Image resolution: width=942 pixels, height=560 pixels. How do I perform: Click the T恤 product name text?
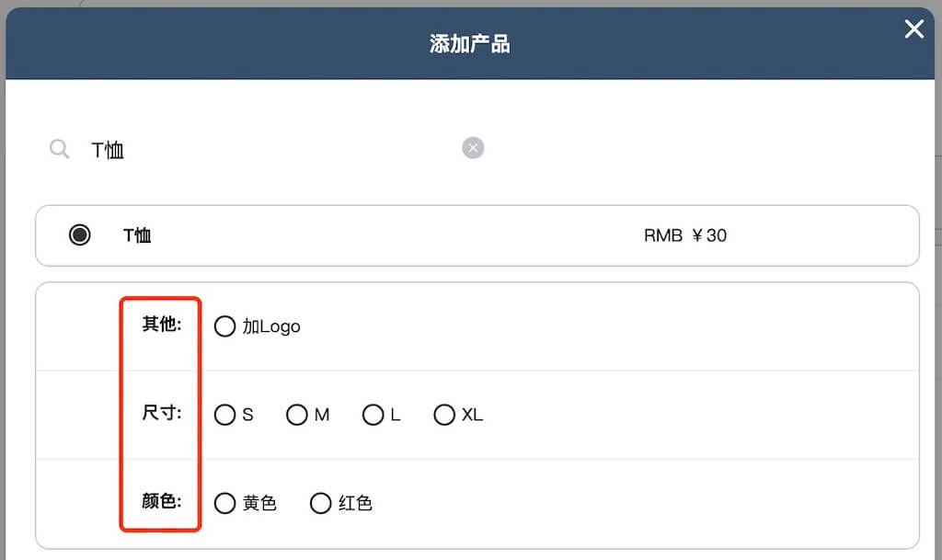136,235
